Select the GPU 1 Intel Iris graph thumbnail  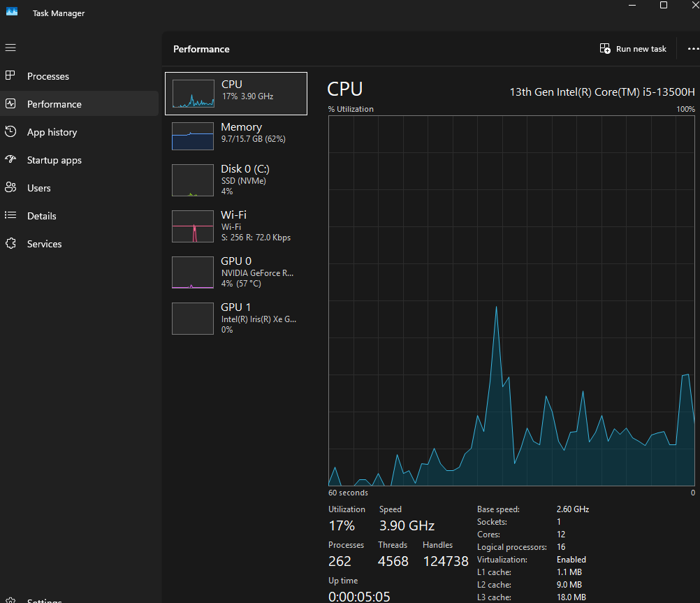tap(193, 319)
